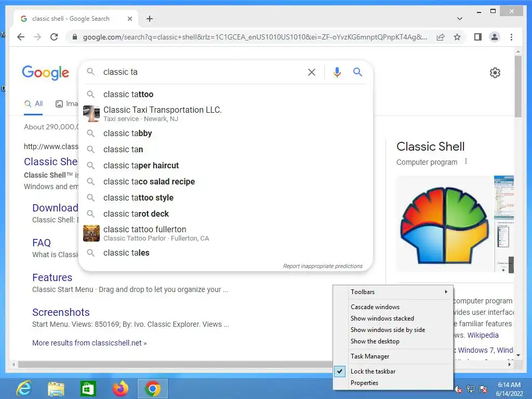
Task: Click the Action Center flag tray icon
Action: [483, 389]
